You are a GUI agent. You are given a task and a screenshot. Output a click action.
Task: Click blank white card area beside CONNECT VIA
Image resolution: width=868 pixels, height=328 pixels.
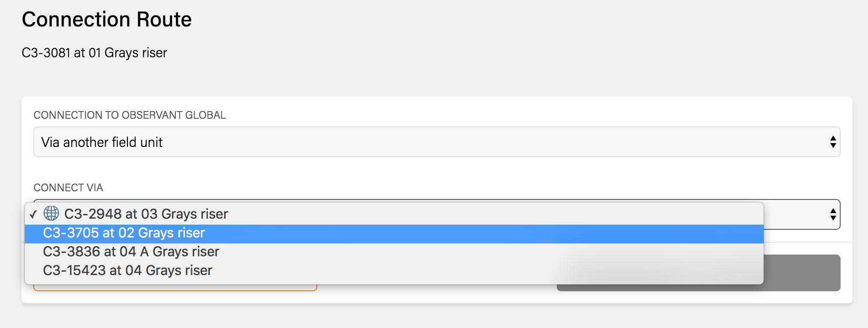[x=428, y=184]
